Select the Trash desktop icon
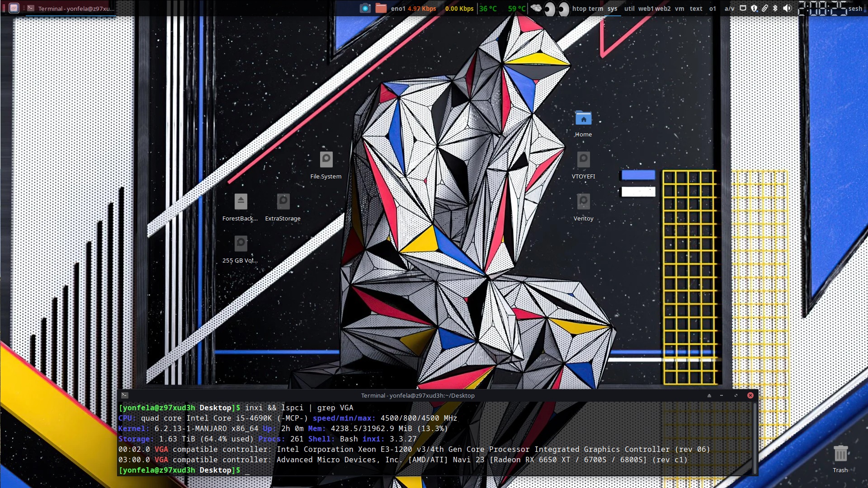This screenshot has width=868, height=488. pos(840,459)
